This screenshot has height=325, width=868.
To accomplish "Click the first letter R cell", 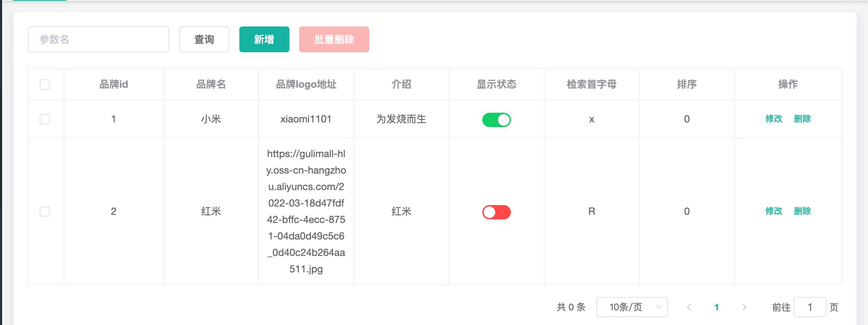I will [592, 211].
